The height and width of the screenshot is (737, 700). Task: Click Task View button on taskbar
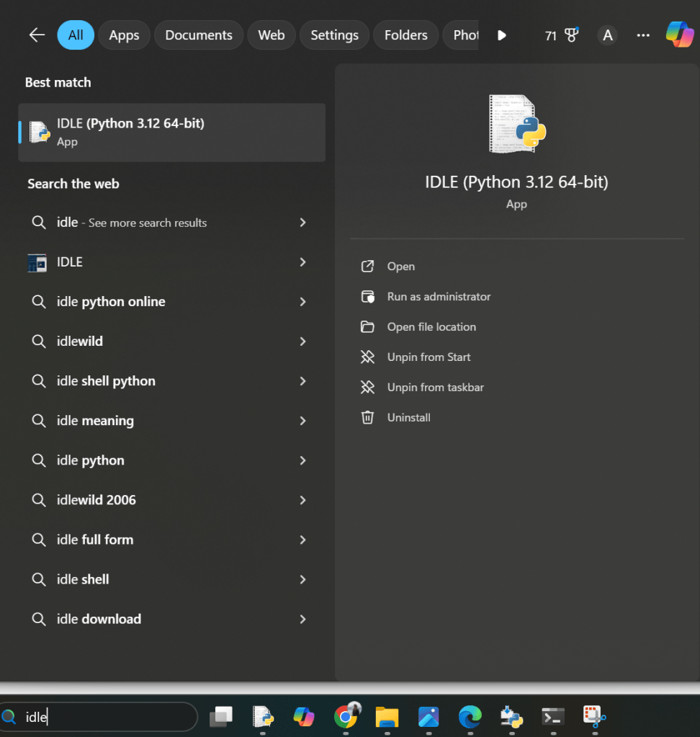221,716
